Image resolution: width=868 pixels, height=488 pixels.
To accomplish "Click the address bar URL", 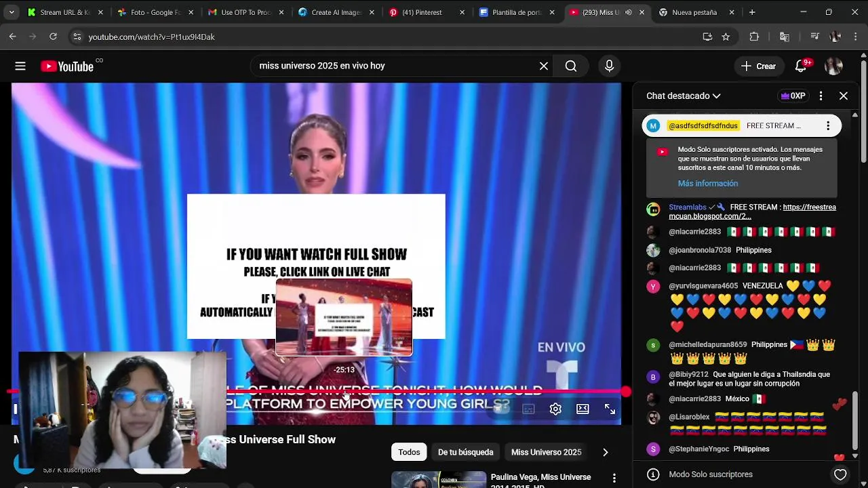I will point(151,37).
